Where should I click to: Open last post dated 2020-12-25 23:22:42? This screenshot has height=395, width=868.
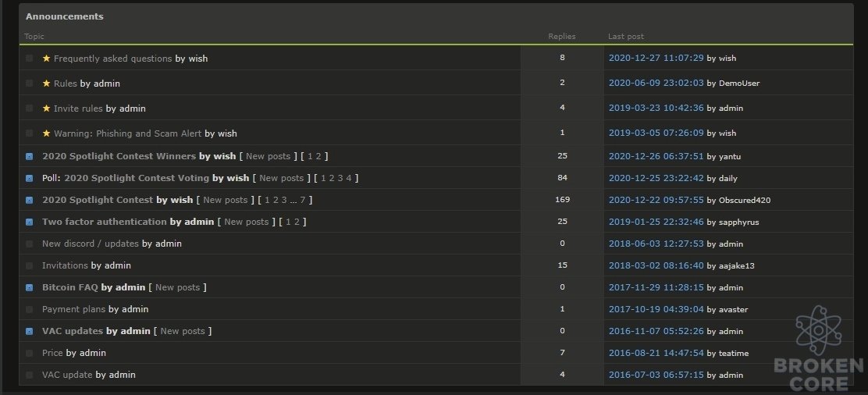click(x=656, y=178)
